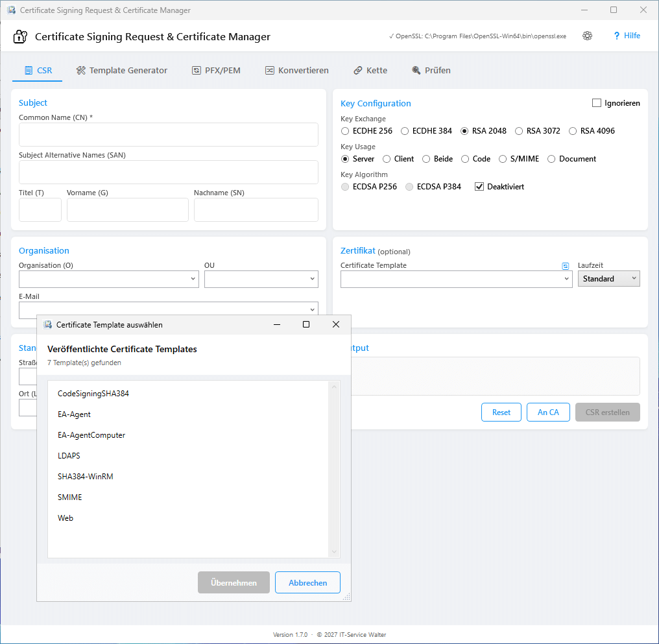
Task: Select Document key usage
Action: tap(551, 159)
